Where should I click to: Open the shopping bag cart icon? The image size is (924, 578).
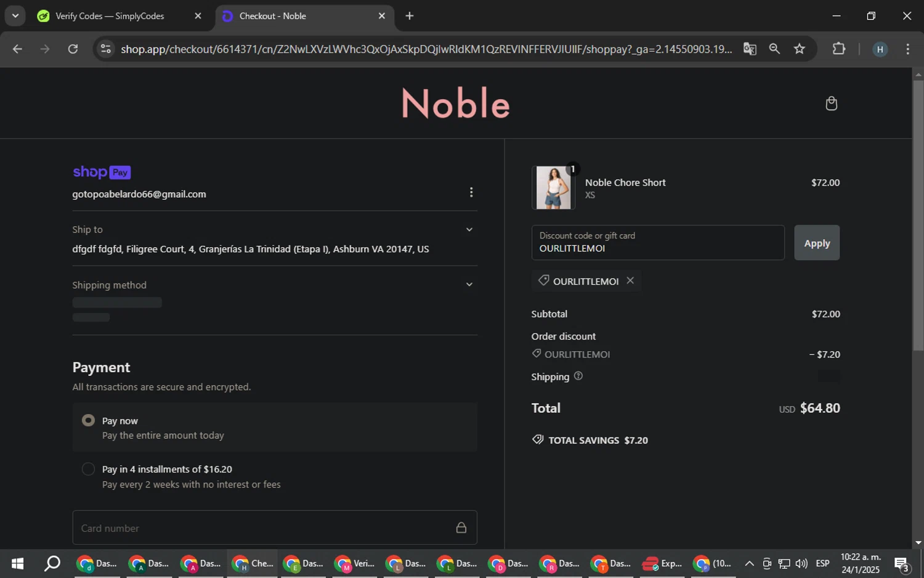point(831,103)
